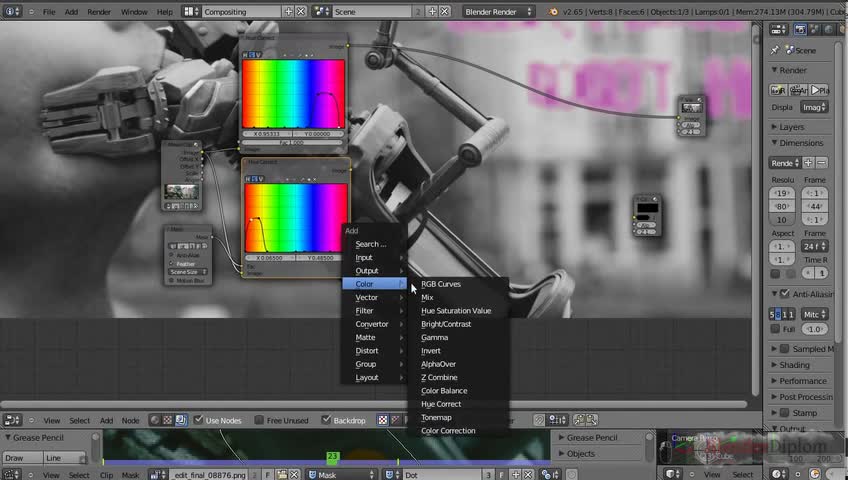Image resolution: width=848 pixels, height=480 pixels.
Task: Click the Draw grease pencil button
Action: point(23,458)
